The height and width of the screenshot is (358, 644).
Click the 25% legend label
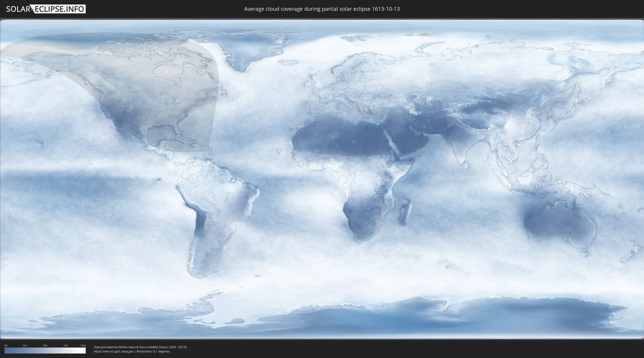pos(25,345)
